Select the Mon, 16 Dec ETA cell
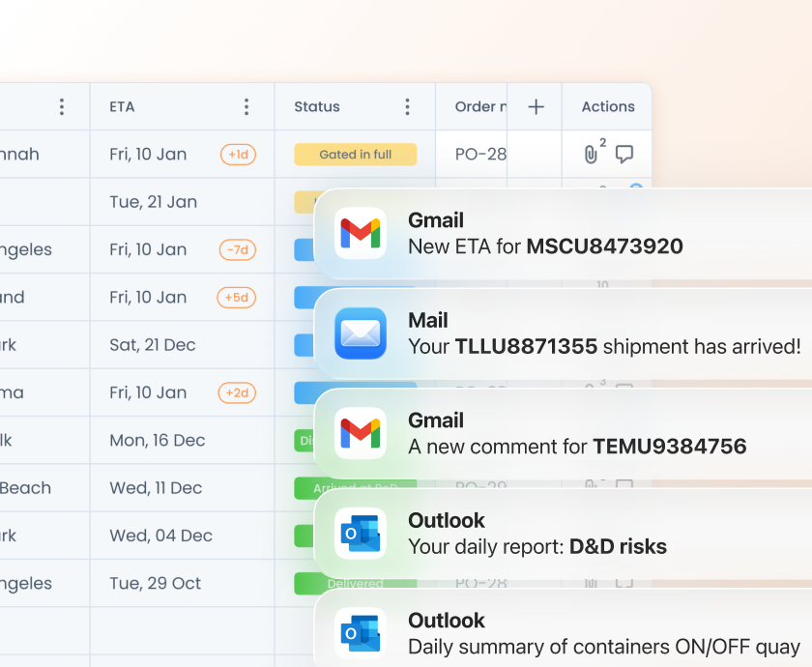Viewport: 812px width, 667px height. (182, 440)
